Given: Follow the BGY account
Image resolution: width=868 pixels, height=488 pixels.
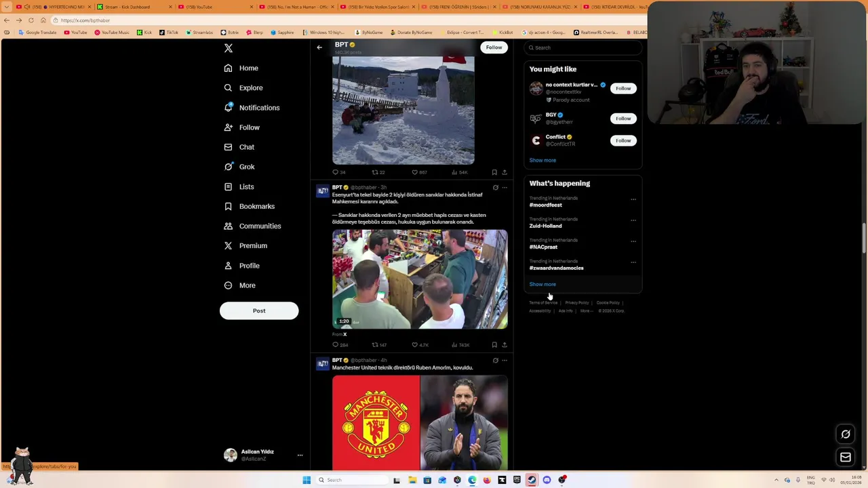Looking at the screenshot, I should [623, 119].
